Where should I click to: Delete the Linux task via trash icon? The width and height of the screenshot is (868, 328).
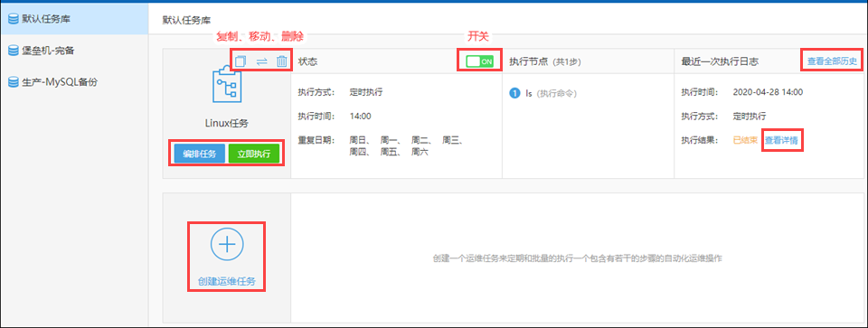(282, 61)
